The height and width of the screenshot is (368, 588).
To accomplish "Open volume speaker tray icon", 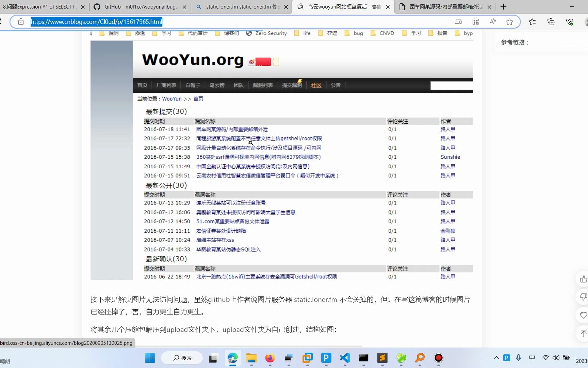I will tap(556, 358).
